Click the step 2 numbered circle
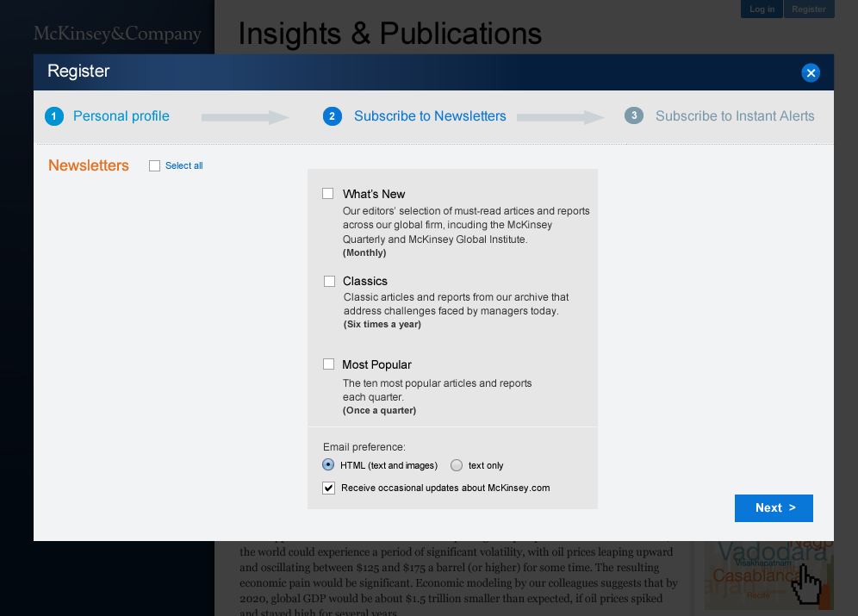The height and width of the screenshot is (616, 858). point(333,115)
